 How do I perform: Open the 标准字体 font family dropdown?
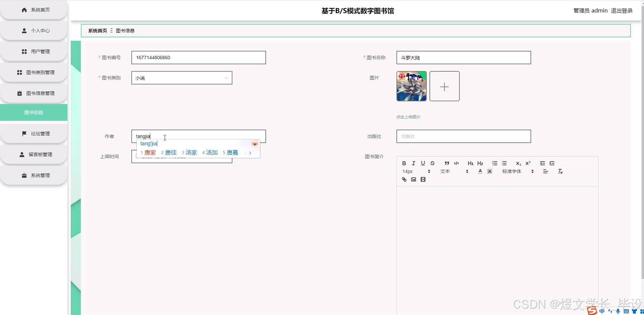click(x=512, y=171)
